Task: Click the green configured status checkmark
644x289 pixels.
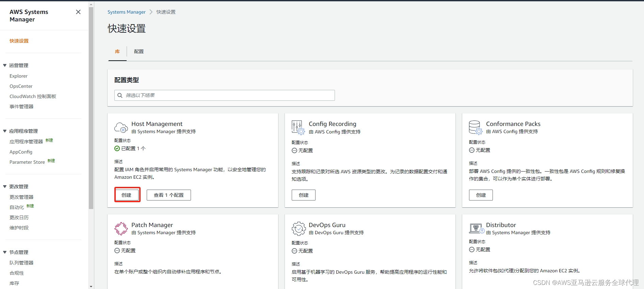Action: (x=117, y=148)
